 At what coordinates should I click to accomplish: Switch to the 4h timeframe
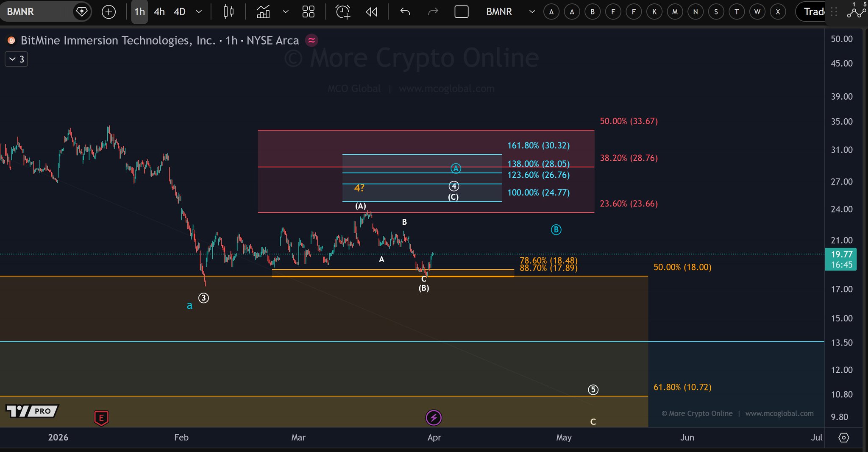(x=159, y=12)
